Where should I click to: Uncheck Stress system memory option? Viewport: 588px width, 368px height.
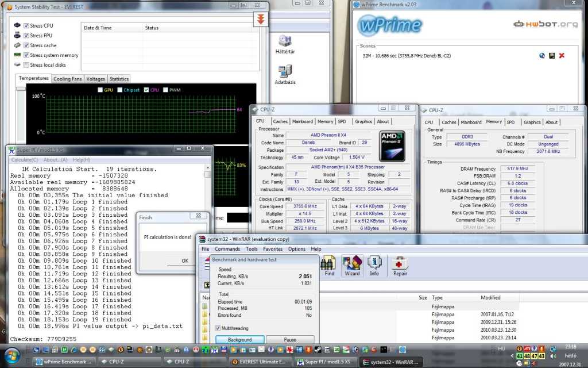tap(26, 55)
